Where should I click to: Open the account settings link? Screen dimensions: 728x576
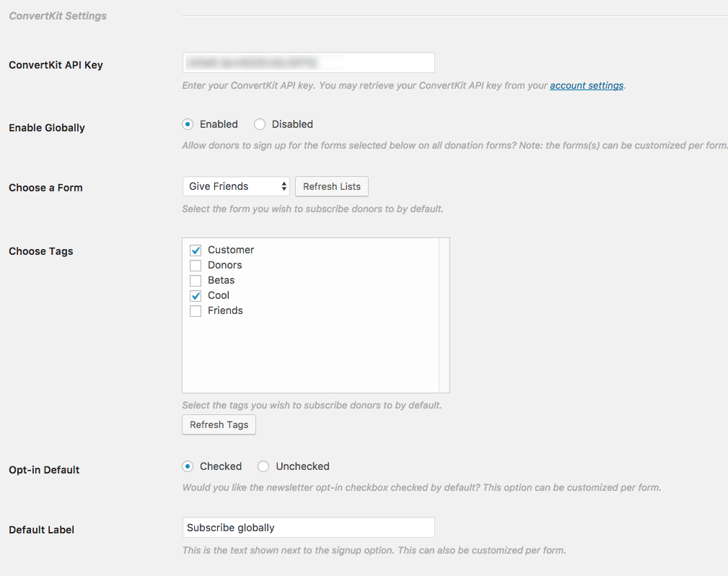click(587, 85)
